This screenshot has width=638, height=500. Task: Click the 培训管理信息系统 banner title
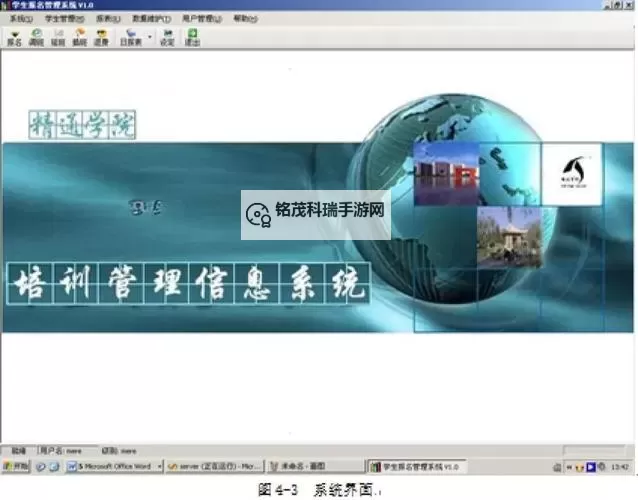tap(188, 283)
